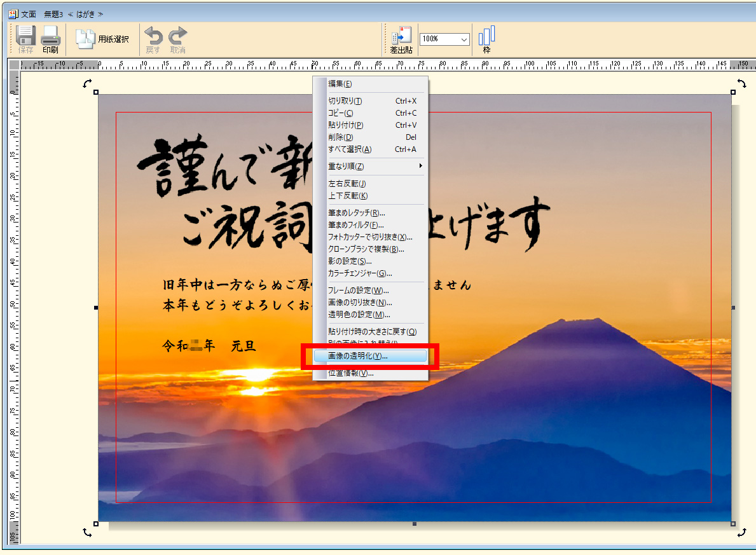Screen dimensions: 756x555
Task: Click the top-left corner resize handle
Action: point(96,92)
